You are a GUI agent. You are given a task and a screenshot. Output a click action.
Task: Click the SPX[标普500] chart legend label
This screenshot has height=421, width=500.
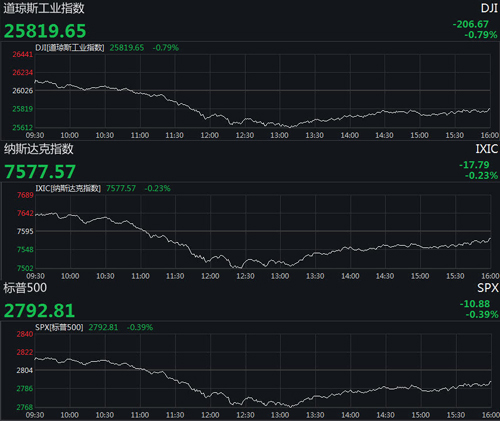coord(59,327)
